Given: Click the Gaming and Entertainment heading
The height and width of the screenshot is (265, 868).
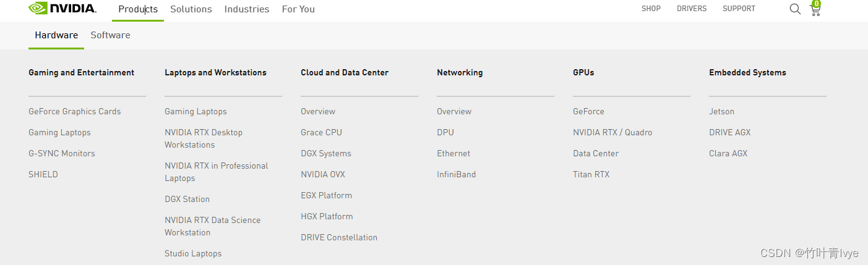Looking at the screenshot, I should (81, 73).
